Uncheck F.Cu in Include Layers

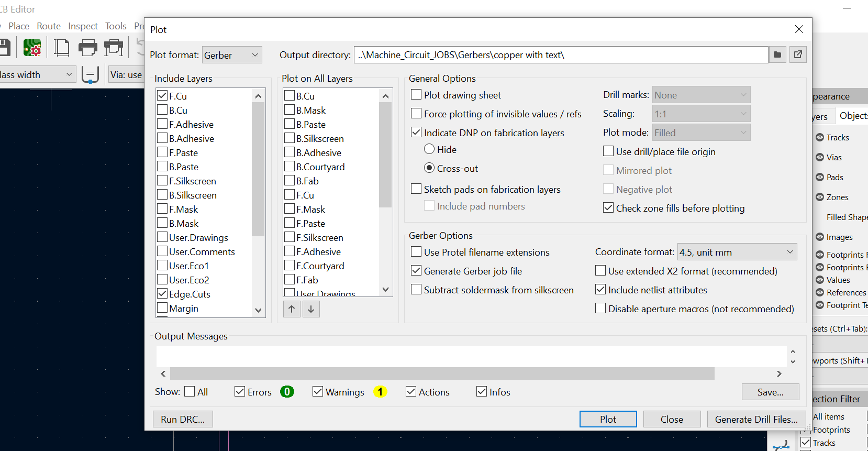[x=162, y=96]
